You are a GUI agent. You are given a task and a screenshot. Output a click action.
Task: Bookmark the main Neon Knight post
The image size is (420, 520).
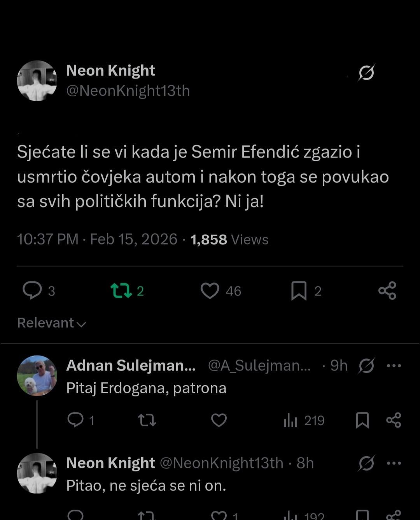(x=299, y=291)
